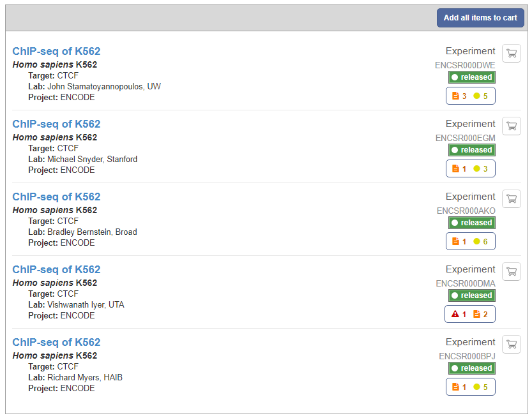
Task: Open Michael Snyder lab's ChIP-seq of K562
Action: click(x=56, y=124)
